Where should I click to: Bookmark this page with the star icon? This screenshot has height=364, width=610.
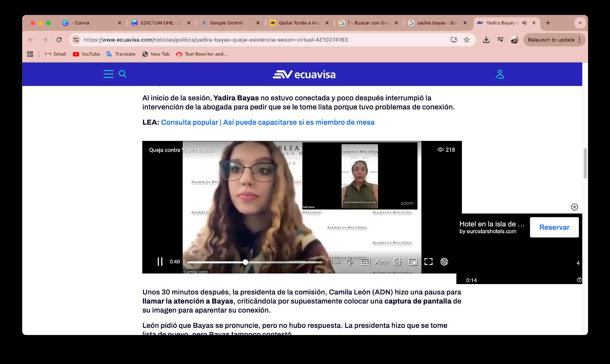(466, 40)
